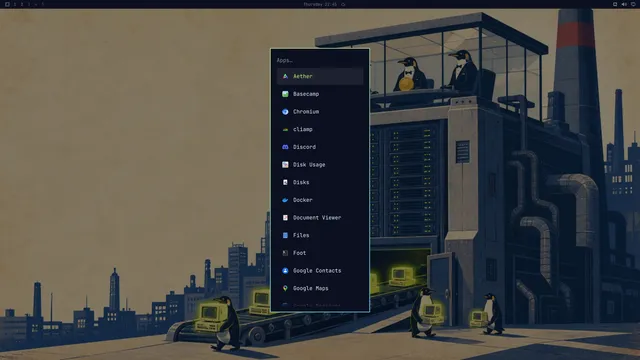Screen dimensions: 640x360
Task: Open the Disk Usage icon
Action: click(x=285, y=164)
